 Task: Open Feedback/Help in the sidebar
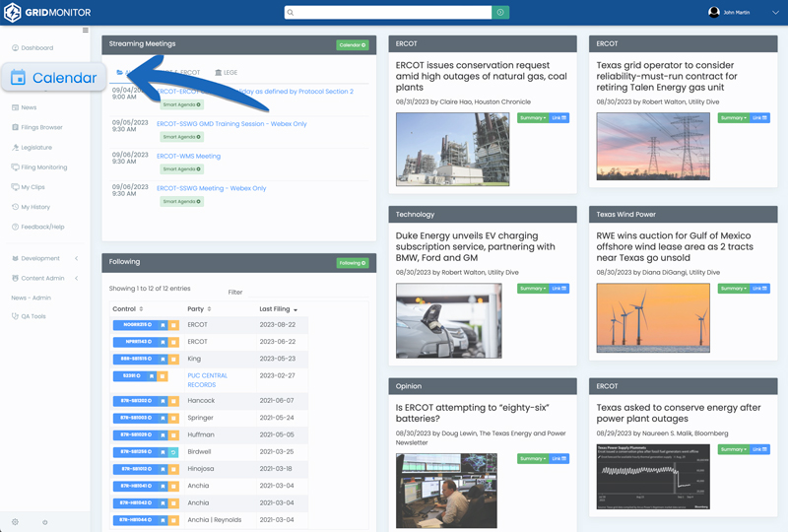coord(37,227)
